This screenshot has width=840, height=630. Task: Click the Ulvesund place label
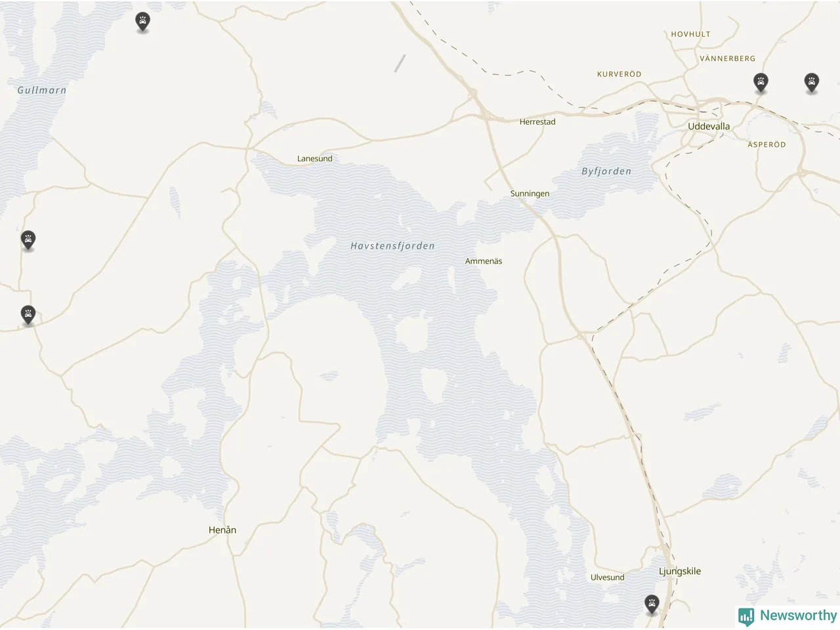(x=608, y=577)
